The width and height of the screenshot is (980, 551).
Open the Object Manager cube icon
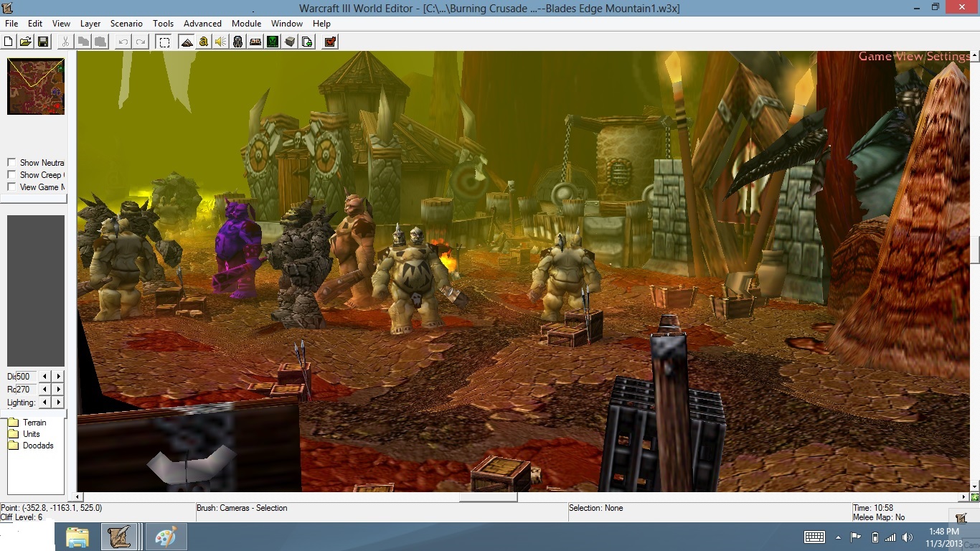pyautogui.click(x=290, y=42)
